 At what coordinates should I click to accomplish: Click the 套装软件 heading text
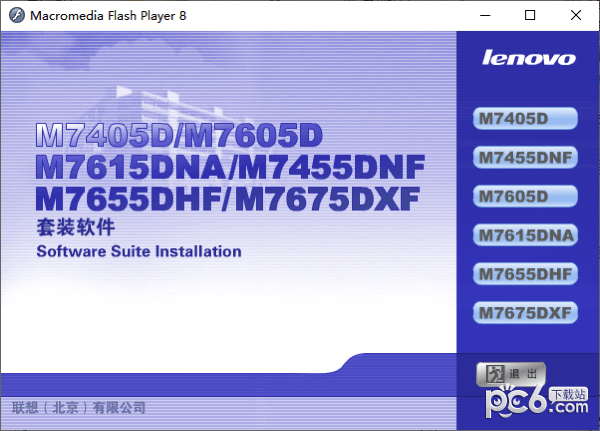pos(75,227)
